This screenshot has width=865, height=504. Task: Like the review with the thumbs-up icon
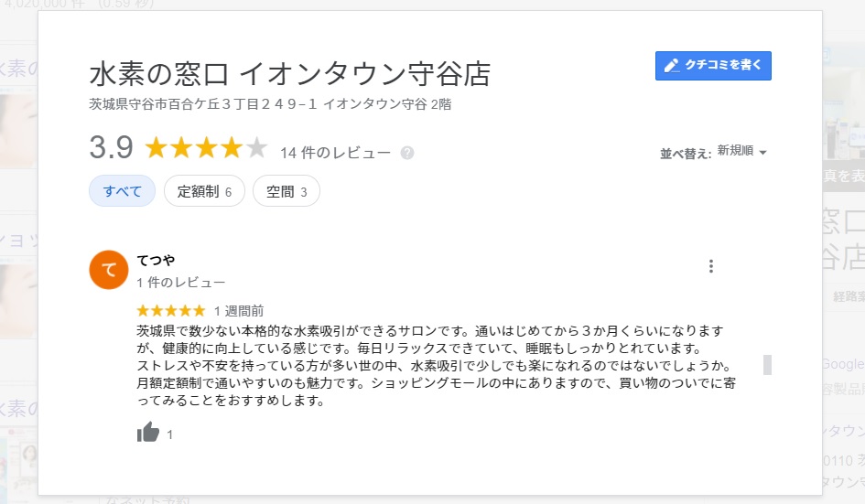(148, 434)
